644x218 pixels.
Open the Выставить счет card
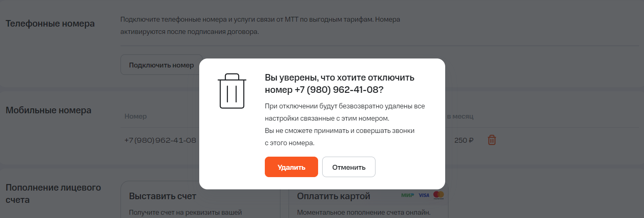click(x=163, y=196)
